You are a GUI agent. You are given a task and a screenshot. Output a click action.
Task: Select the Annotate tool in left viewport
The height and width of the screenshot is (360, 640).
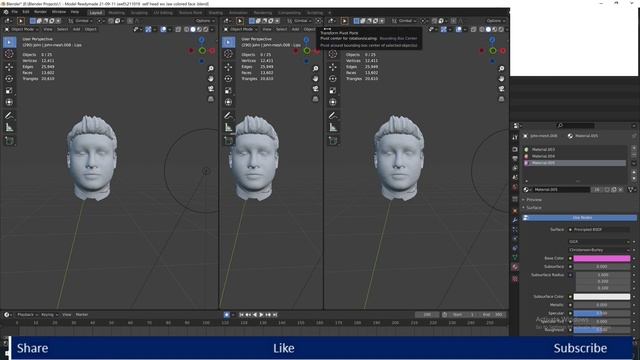pos(9,116)
